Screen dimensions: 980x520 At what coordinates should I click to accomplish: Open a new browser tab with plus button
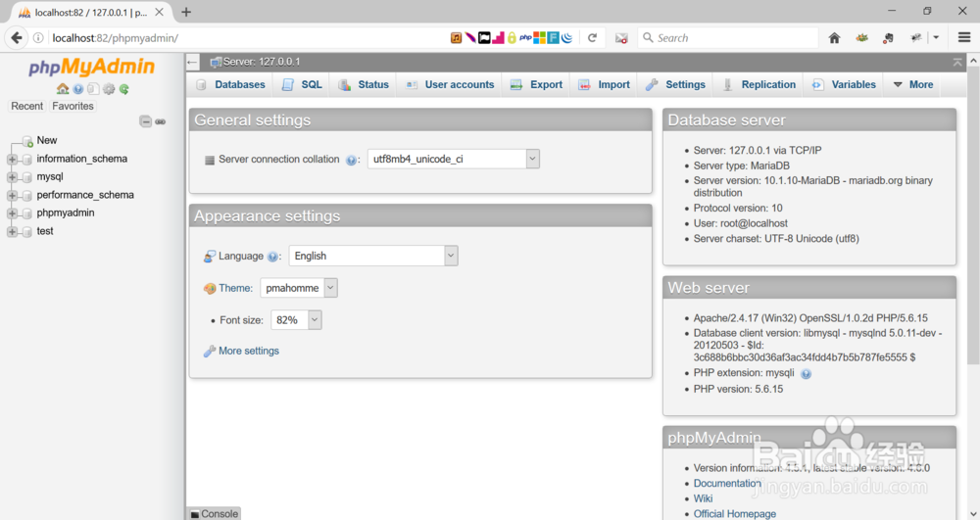click(x=186, y=12)
